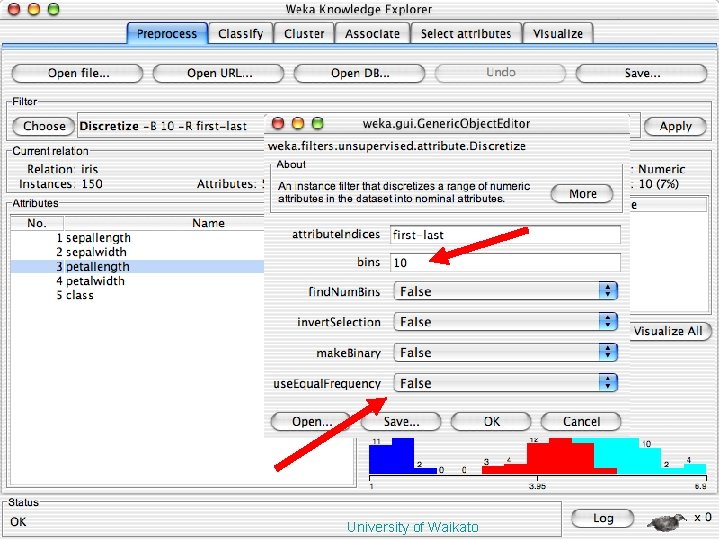
Task: Click the blue histogram bar labeled 11
Action: (x=380, y=459)
